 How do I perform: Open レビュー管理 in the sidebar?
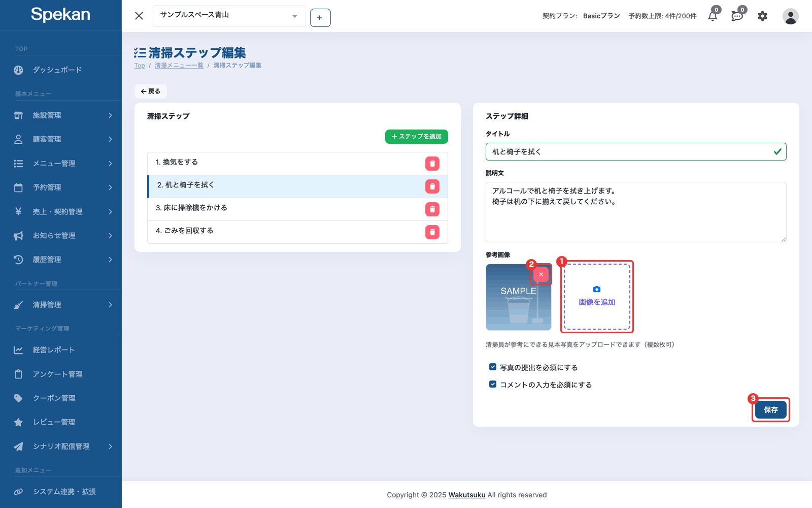click(x=61, y=422)
